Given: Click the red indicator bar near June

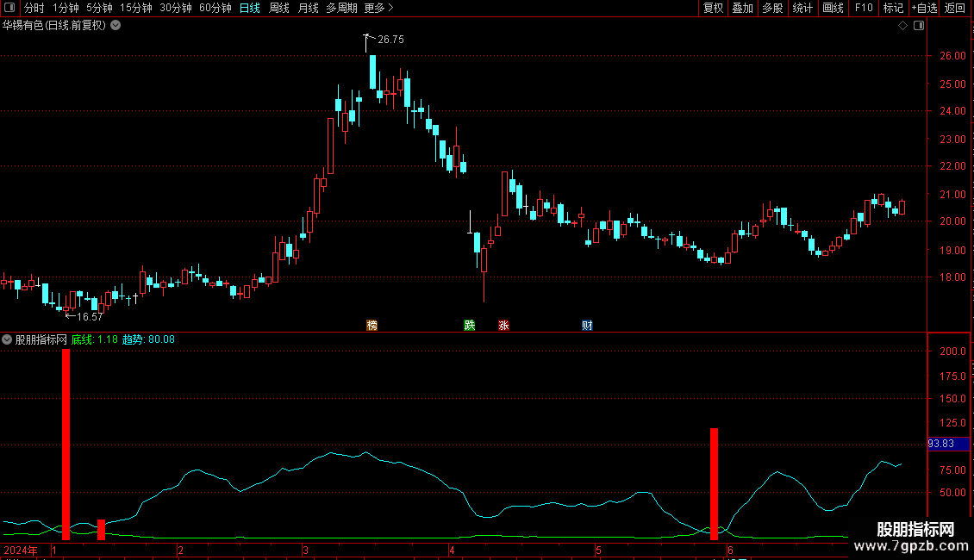Looking at the screenshot, I should tap(715, 483).
